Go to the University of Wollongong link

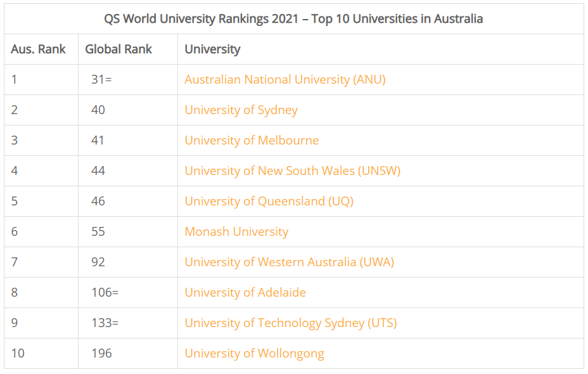coord(254,354)
